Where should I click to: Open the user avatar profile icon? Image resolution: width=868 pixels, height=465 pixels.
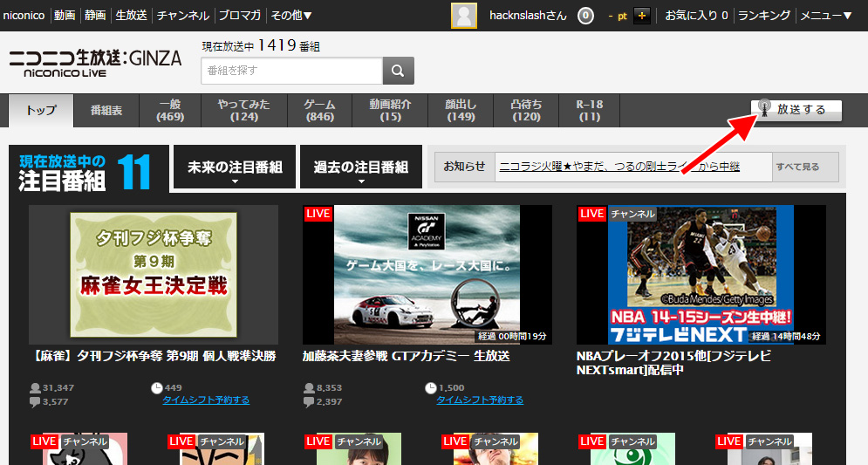464,16
